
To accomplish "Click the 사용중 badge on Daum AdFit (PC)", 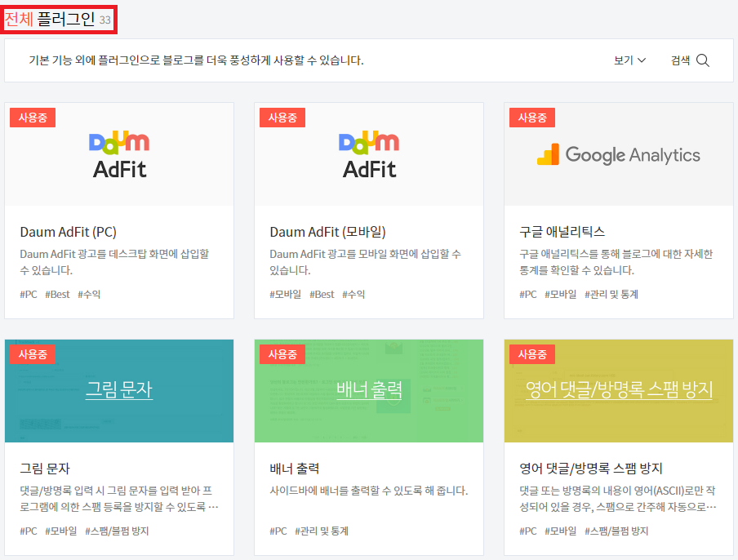I will coord(33,118).
